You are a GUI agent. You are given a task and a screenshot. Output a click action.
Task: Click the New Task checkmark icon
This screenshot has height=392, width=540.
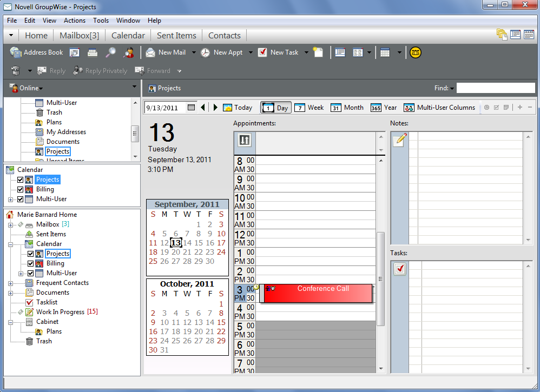coord(262,52)
